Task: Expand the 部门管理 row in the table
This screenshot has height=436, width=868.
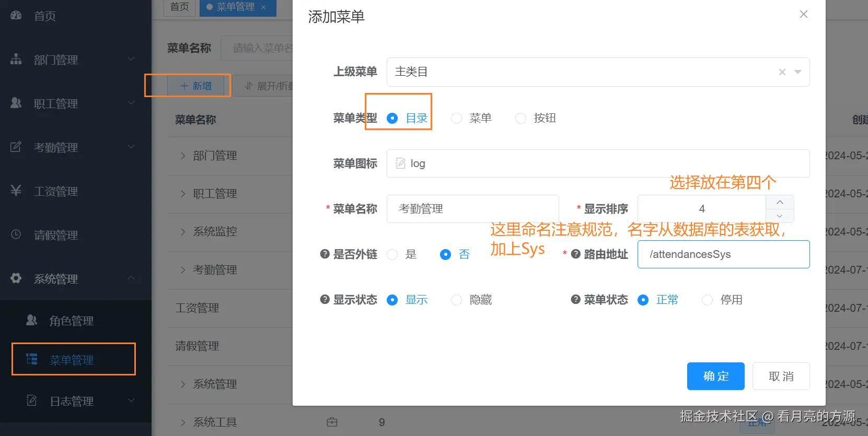Action: tap(183, 156)
